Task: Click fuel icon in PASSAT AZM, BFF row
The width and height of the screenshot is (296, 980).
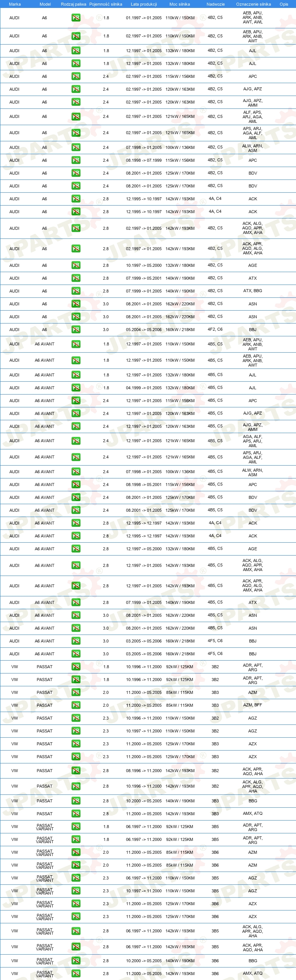Action: point(76,705)
